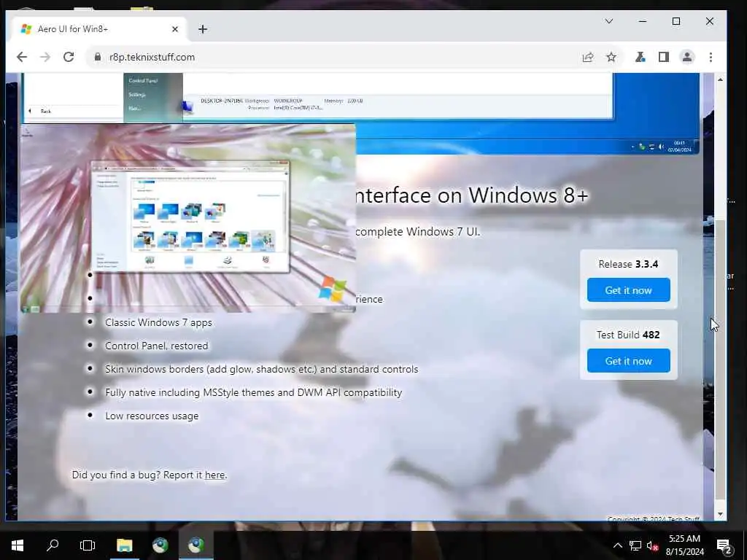
Task: Open the bug report 'here' link
Action: click(x=215, y=475)
